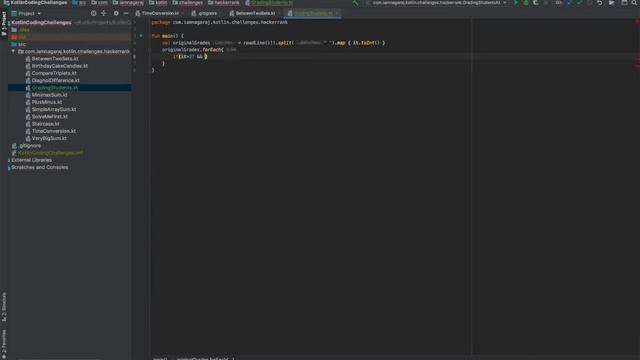Click the Build project hammer icon
Screen dimensions: 640x360
pyautogui.click(x=356, y=3)
